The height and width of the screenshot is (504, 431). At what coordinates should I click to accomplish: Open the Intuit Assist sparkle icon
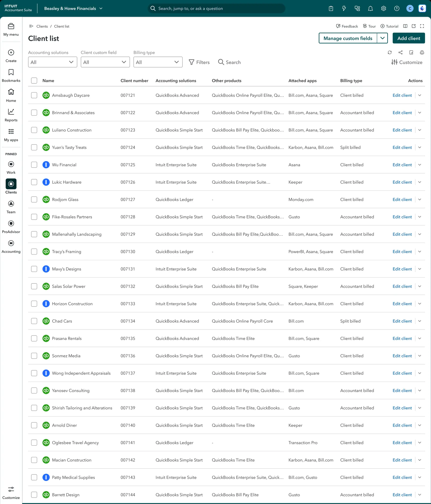point(422,9)
